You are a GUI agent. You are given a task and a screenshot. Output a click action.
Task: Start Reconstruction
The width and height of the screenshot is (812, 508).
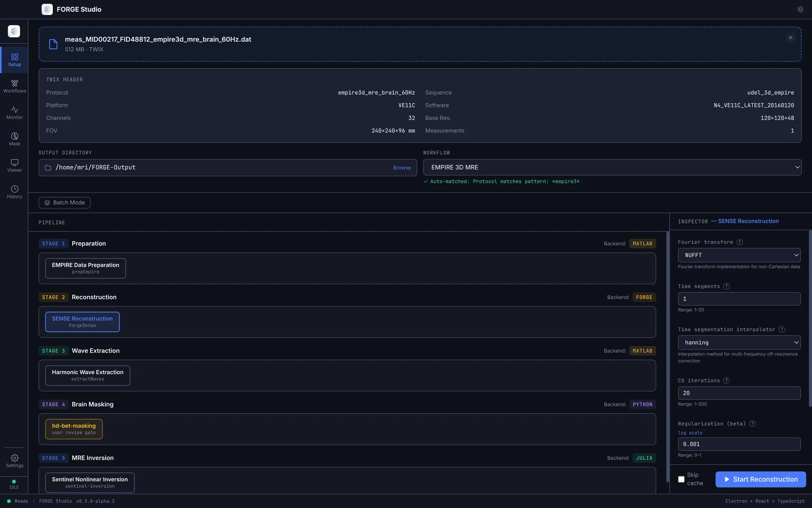click(x=760, y=480)
